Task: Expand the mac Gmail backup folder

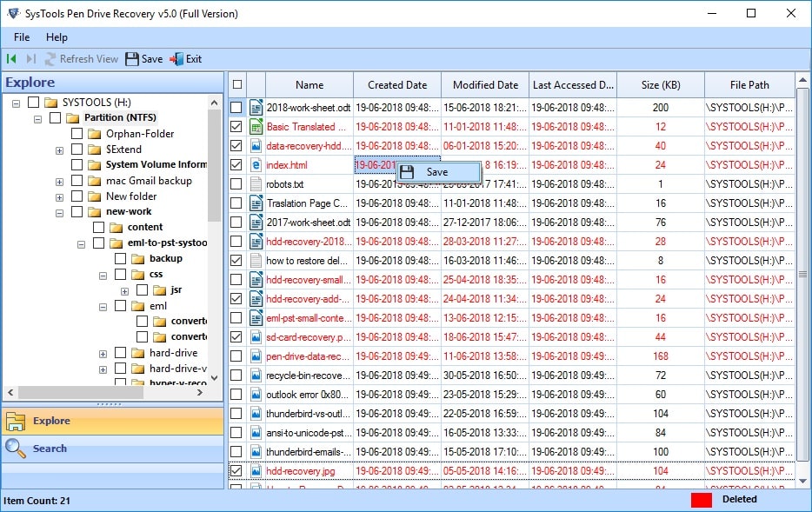Action: coord(59,182)
